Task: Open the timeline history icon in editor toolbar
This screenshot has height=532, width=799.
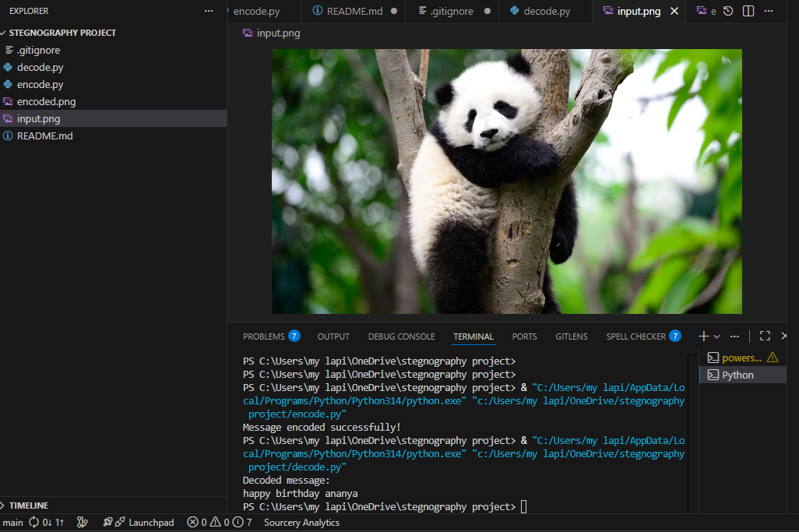Action: tap(728, 11)
